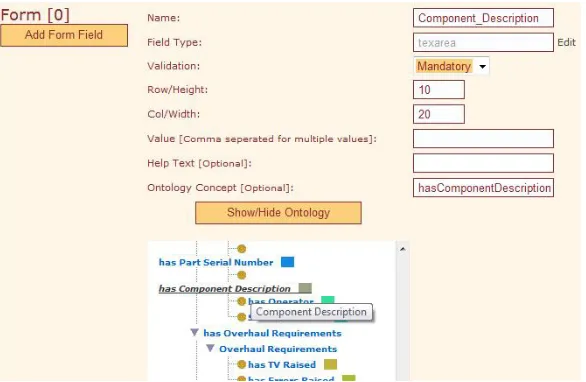This screenshot has width=586, height=382.
Task: Focus the Help Text input field
Action: coord(483,163)
